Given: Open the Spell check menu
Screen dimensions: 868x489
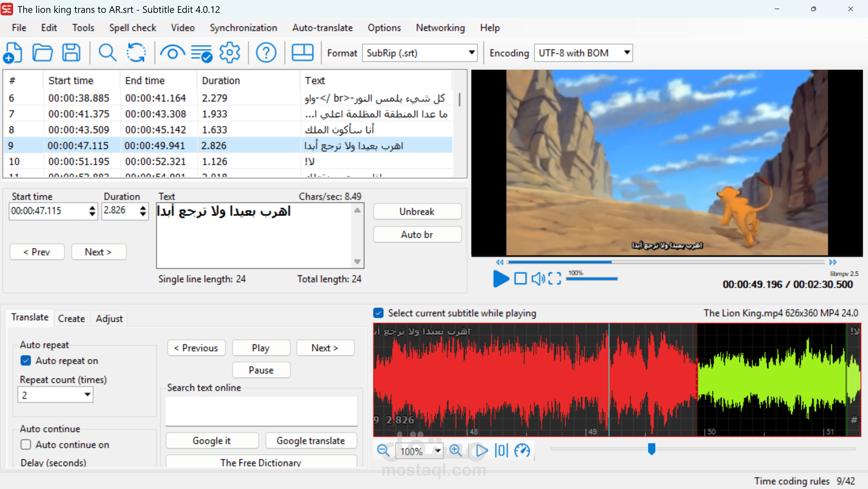Looking at the screenshot, I should (x=132, y=28).
